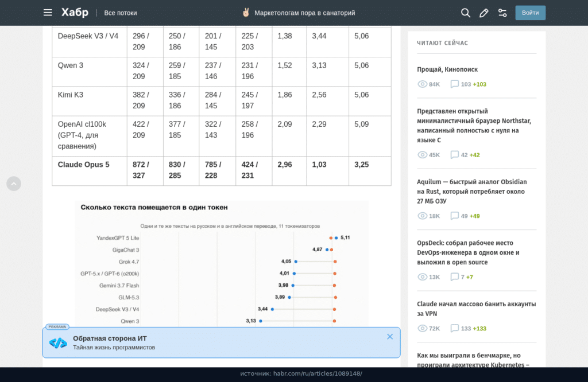
Task: Open the Все потоки feed selector
Action: pos(121,13)
